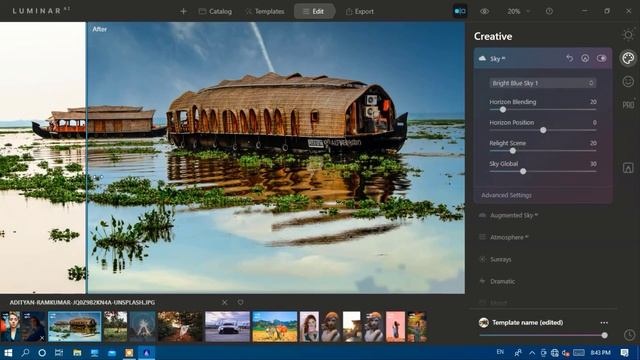640x360 pixels.
Task: Click the plus add-photos icon
Action: [x=183, y=11]
